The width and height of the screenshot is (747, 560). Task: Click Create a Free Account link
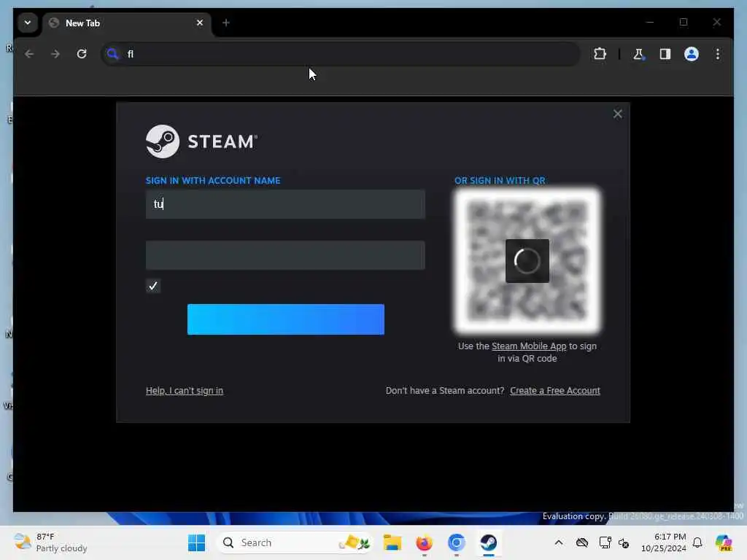(555, 391)
